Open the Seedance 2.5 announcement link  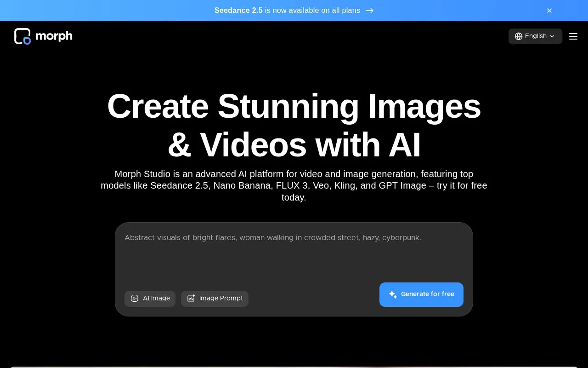(294, 11)
